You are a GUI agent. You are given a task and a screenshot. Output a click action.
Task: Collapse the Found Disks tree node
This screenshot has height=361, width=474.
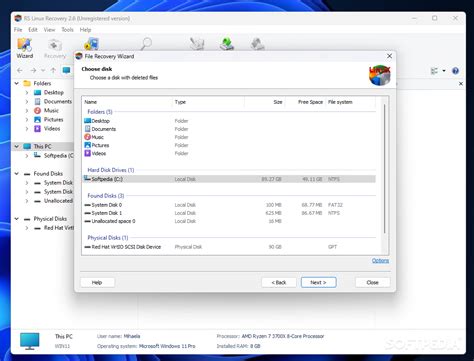[x=17, y=174]
